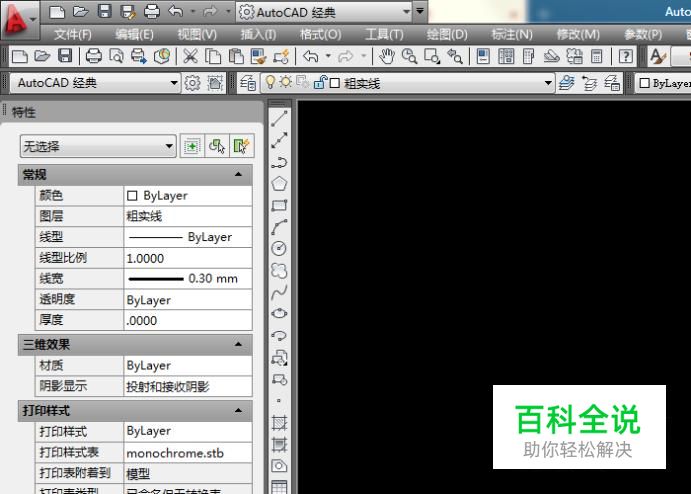Viewport: 691px width, 494px height.
Task: Open 格式(O) menu
Action: click(320, 34)
